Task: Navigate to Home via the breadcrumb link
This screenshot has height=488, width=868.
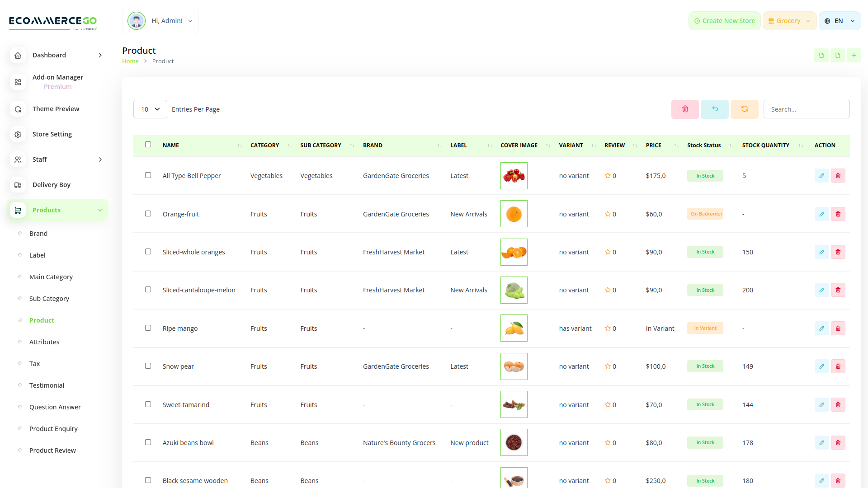Action: (130, 61)
